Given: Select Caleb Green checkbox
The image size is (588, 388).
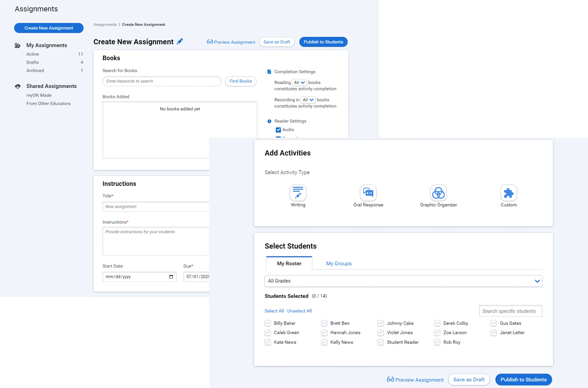Looking at the screenshot, I should (268, 333).
